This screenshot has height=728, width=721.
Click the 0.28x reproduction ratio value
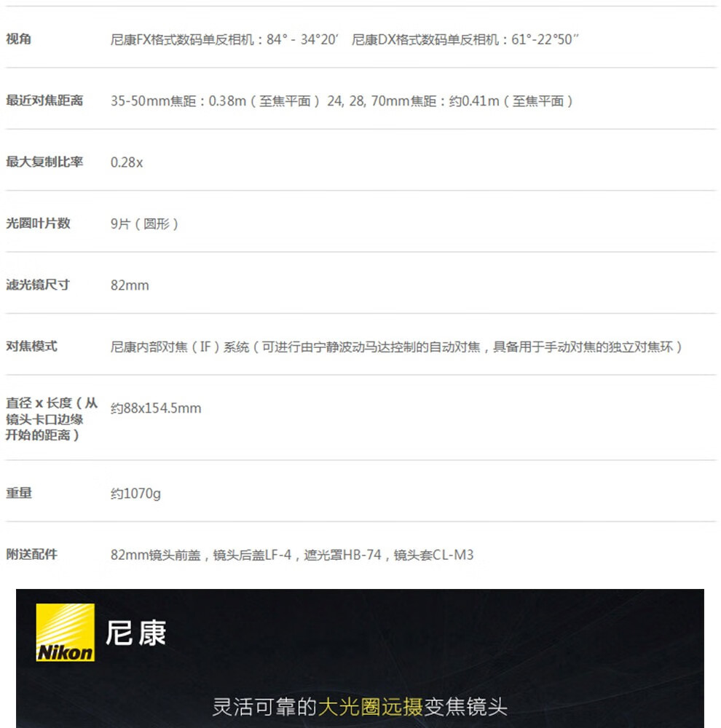coord(127,162)
